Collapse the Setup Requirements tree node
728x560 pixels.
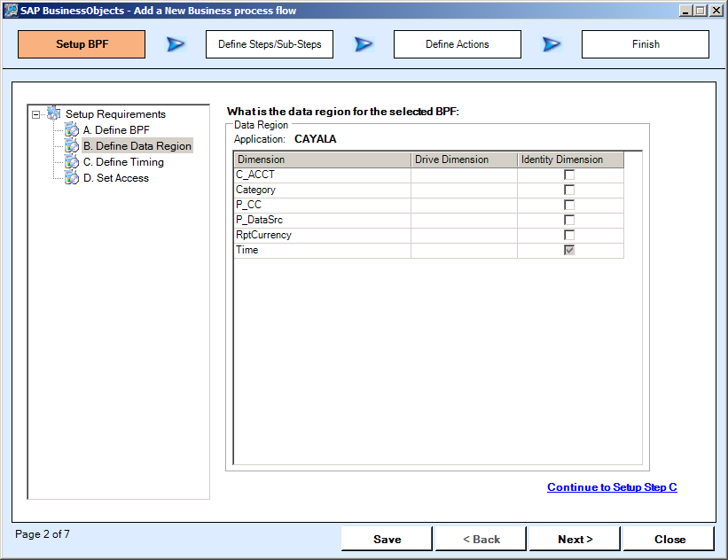35,114
